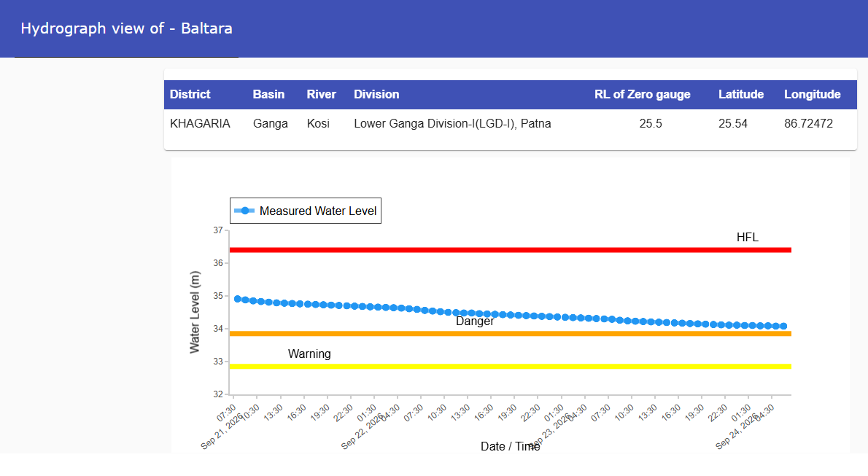This screenshot has width=868, height=476.
Task: Click the Water Level (m) axis title
Action: pyautogui.click(x=194, y=312)
